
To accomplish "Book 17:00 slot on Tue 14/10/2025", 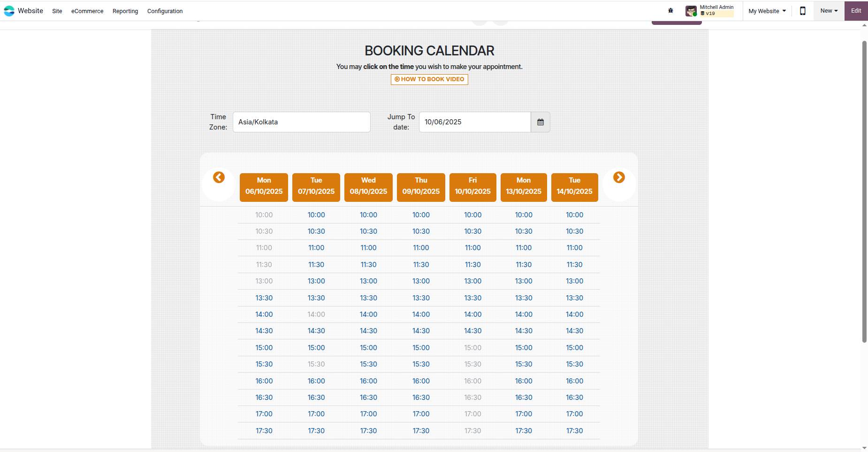I will coord(575,414).
